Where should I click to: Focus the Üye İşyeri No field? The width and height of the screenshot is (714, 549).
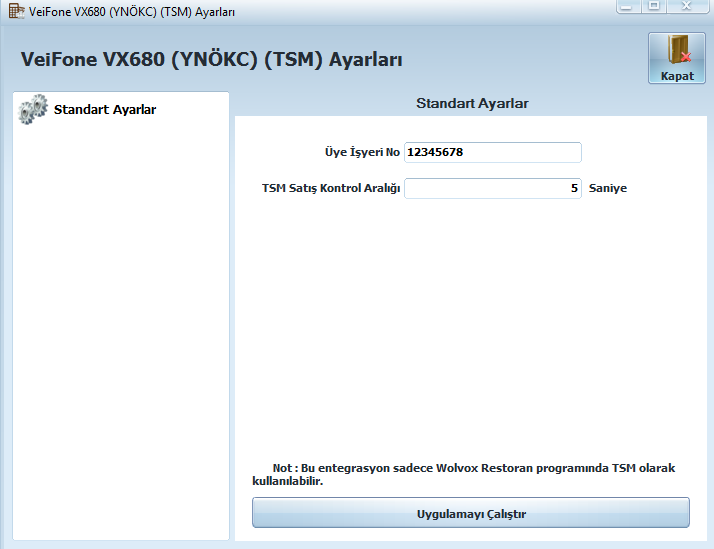pos(493,152)
